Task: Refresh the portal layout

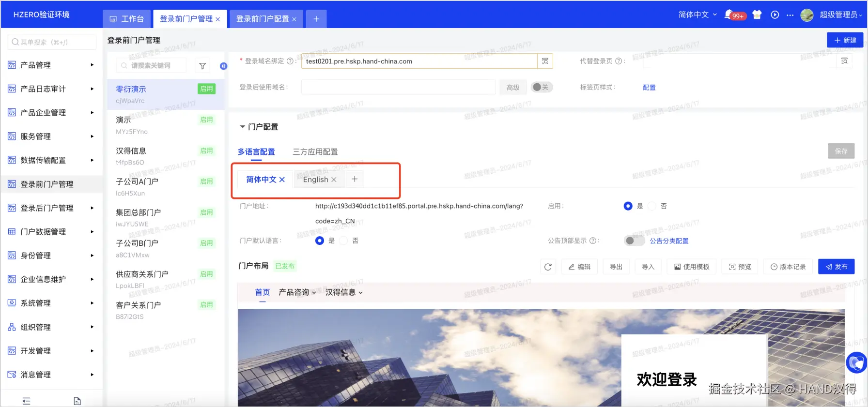Action: 548,267
